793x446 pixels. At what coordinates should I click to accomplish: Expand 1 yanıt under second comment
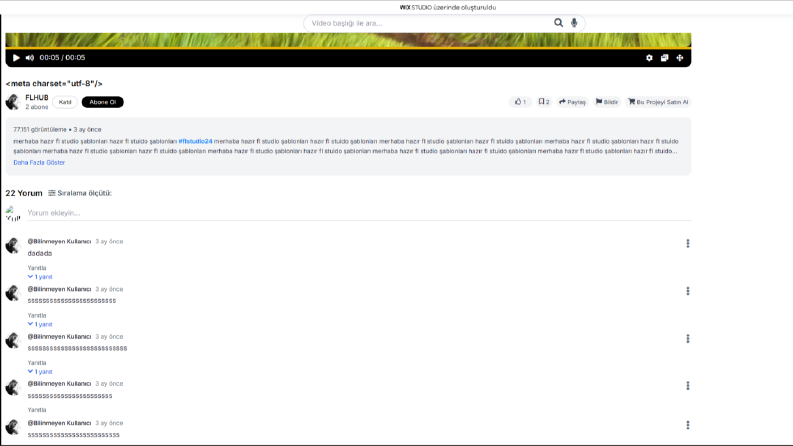pos(40,324)
